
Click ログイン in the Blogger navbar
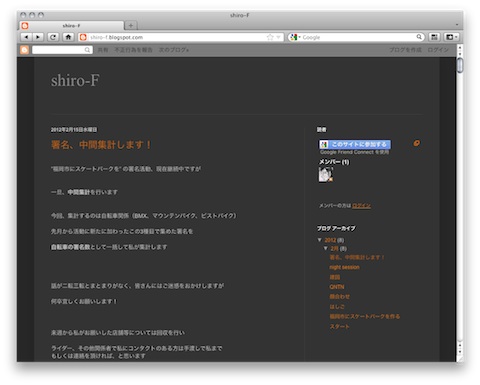coord(438,50)
